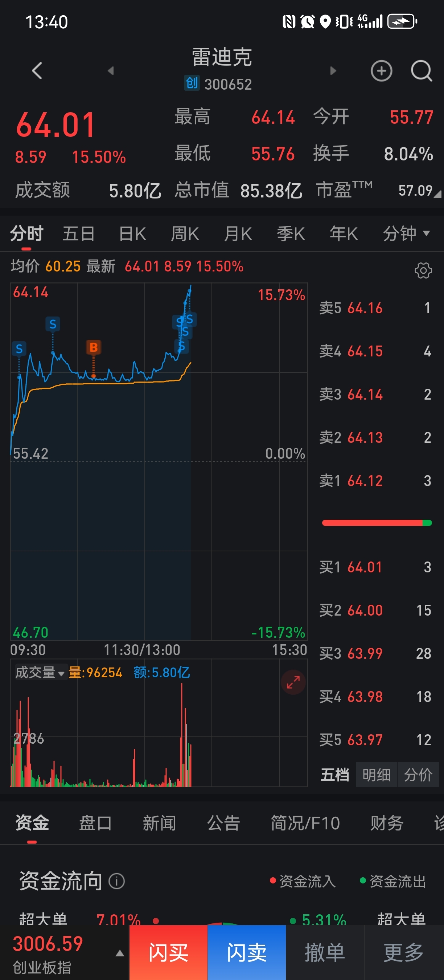
Task: Switch to 季K chart tab
Action: tap(291, 233)
